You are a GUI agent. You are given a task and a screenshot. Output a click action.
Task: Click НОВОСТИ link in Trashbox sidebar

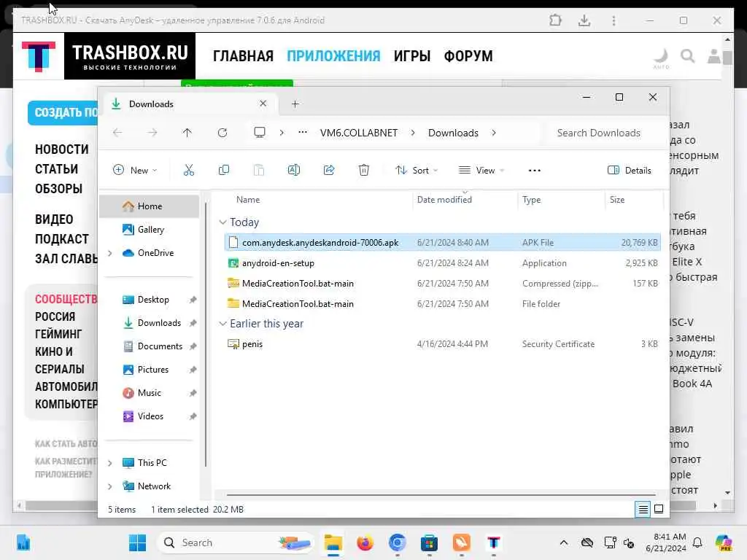pyautogui.click(x=62, y=149)
